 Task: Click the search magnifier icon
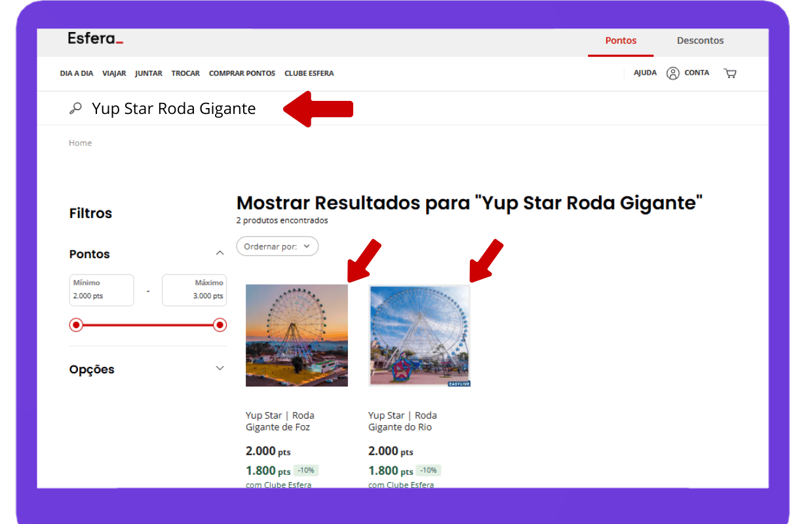coord(75,109)
